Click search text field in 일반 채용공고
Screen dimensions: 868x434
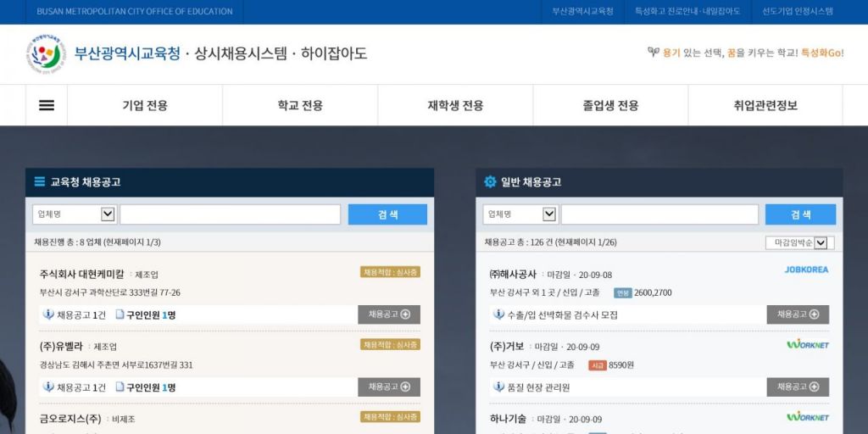click(x=659, y=214)
